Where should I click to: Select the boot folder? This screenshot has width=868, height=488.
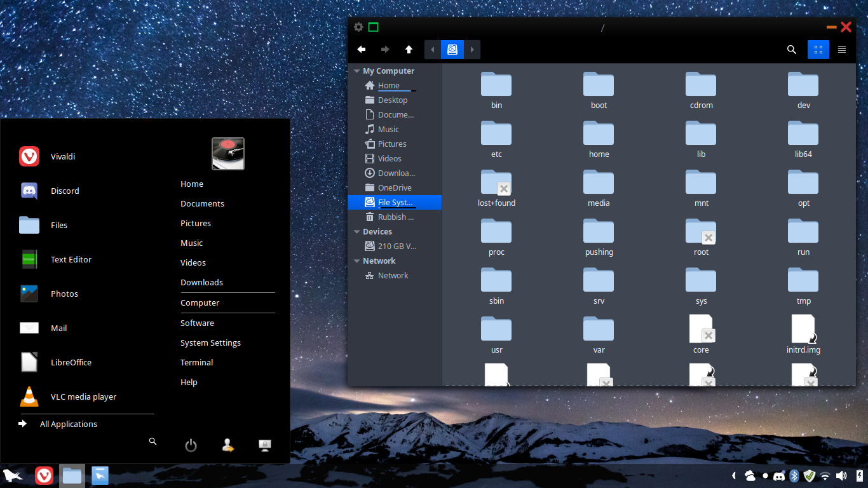[599, 91]
